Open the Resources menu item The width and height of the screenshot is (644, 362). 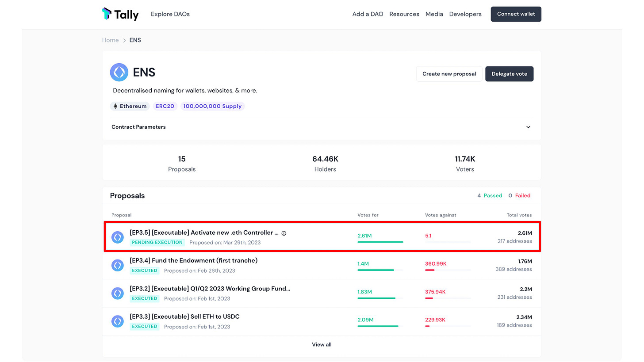click(x=404, y=14)
